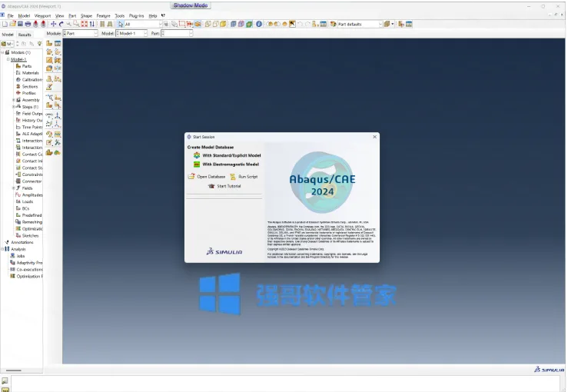568x392 pixels.
Task: Click the Query information icon
Action: coord(259,24)
